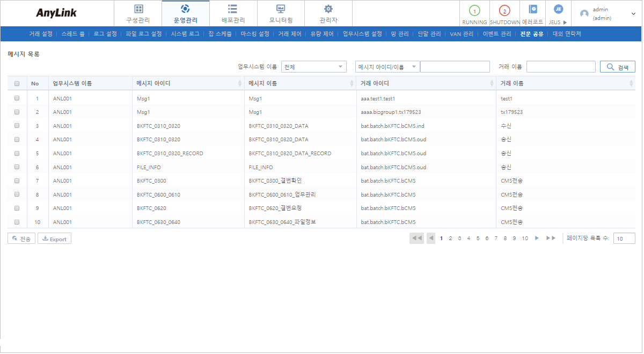
Task: Check the row 1 checkbox
Action: coord(17,98)
